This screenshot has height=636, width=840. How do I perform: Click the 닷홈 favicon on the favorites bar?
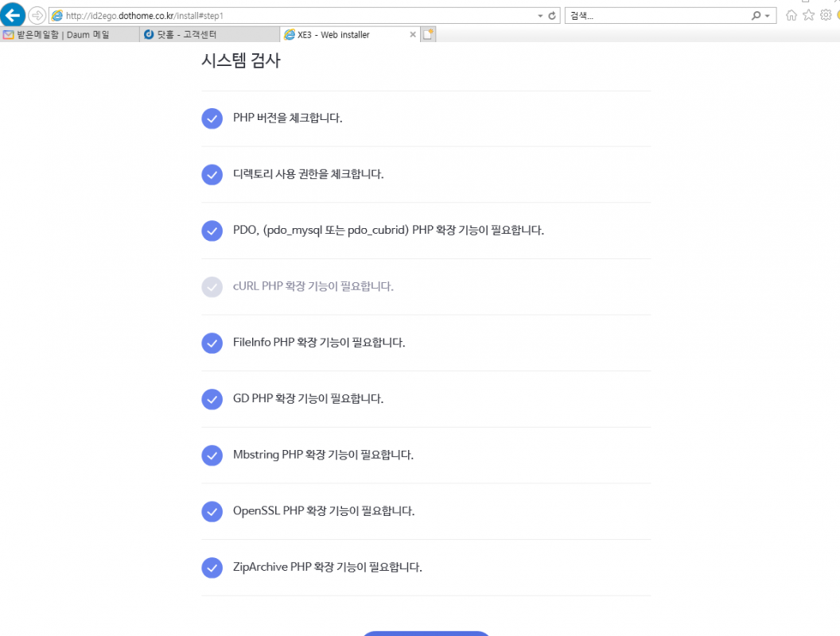coord(149,34)
